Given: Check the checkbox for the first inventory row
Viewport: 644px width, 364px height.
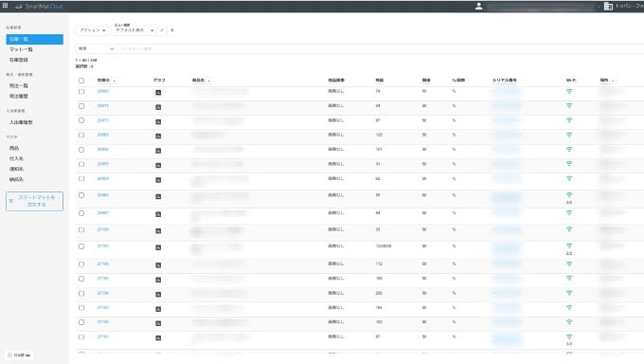Looking at the screenshot, I should [x=81, y=91].
